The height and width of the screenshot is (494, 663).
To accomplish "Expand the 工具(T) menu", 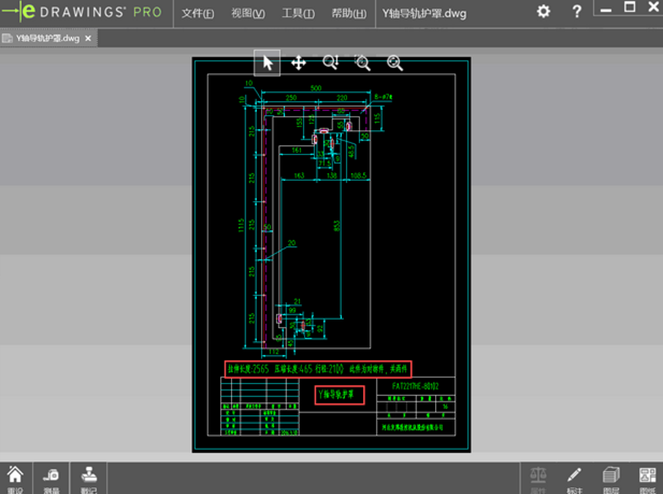I will click(297, 13).
